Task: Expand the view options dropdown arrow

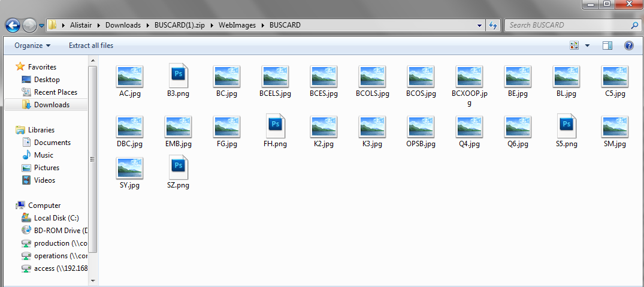Action: (587, 46)
